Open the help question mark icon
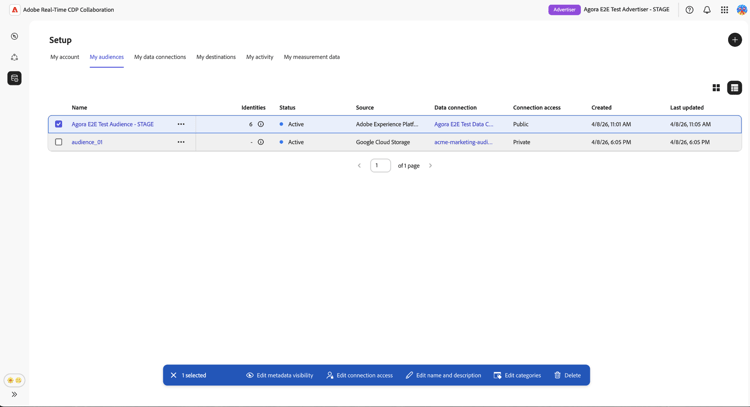This screenshot has height=407, width=750. [x=689, y=10]
